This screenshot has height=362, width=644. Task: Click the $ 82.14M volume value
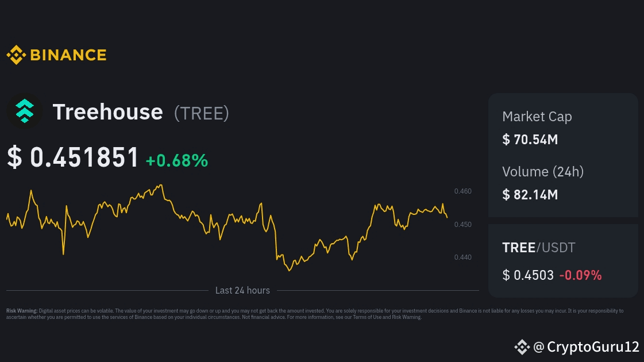(x=530, y=195)
